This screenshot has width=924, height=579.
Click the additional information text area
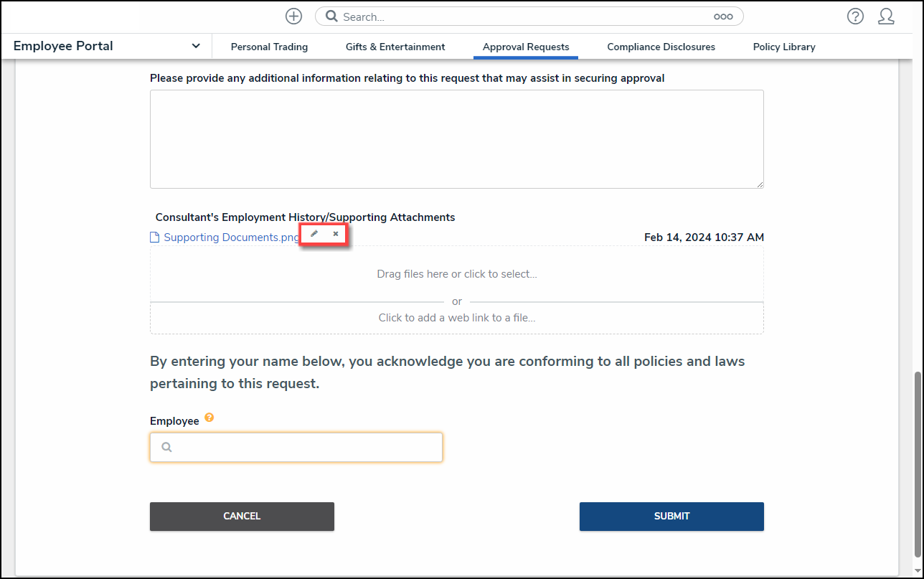(456, 139)
